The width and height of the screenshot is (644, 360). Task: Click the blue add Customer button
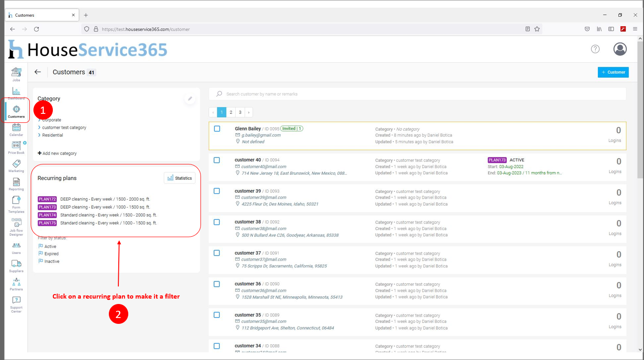tap(613, 72)
